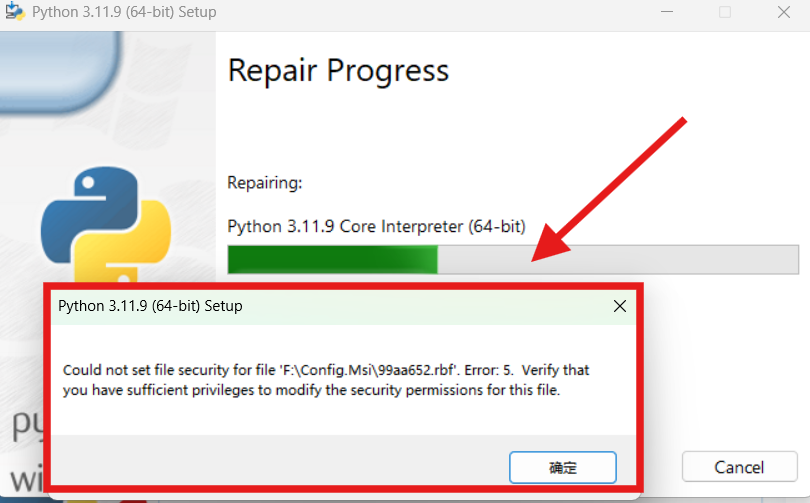Click the green filled portion of progress bar

[x=333, y=259]
